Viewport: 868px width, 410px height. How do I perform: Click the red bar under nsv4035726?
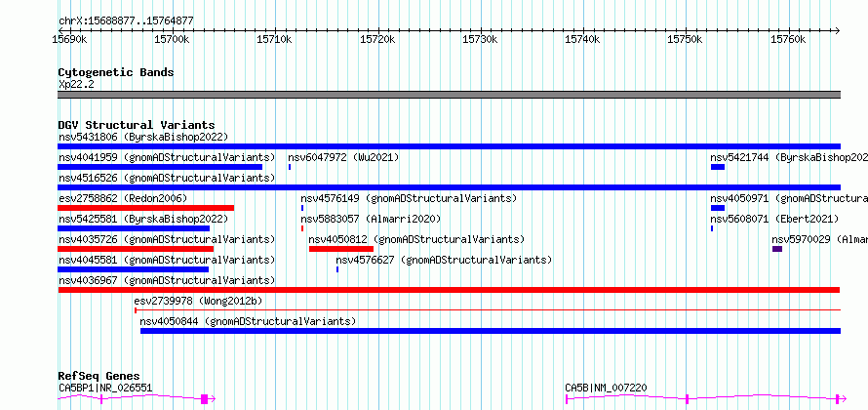click(135, 249)
